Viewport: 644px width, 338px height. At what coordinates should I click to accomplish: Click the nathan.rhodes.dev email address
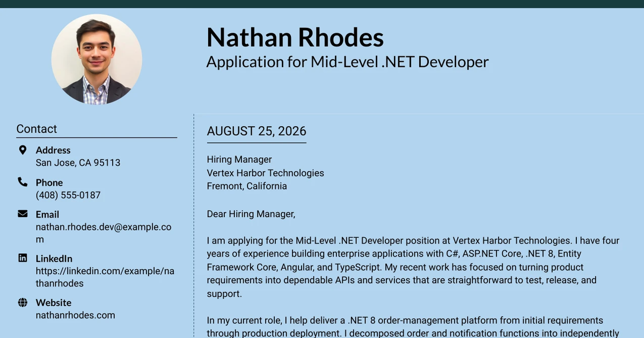pos(104,233)
